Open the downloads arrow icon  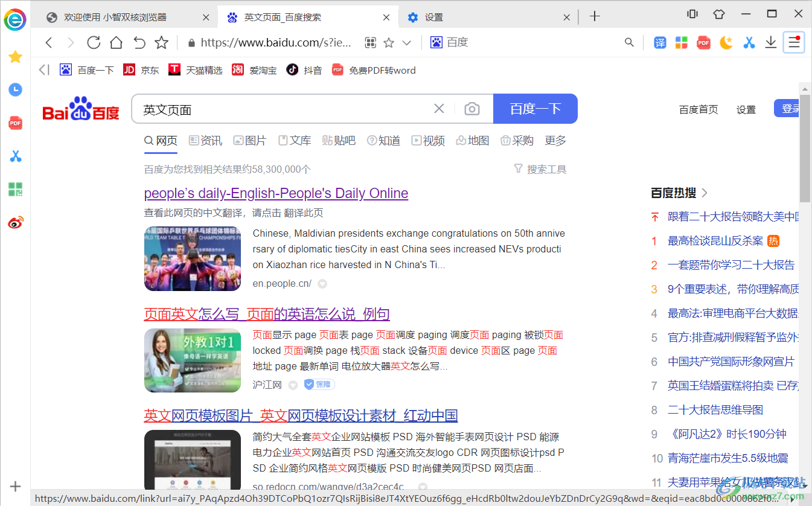pos(770,42)
